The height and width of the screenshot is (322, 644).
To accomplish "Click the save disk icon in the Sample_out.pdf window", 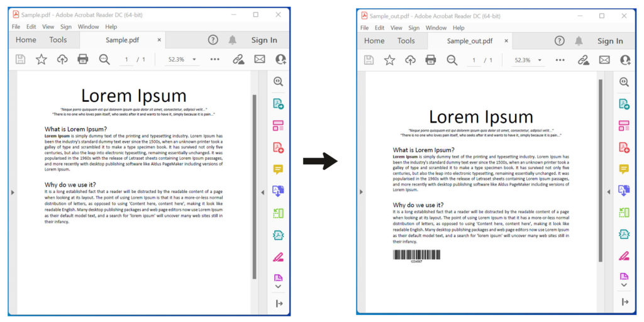I will pos(369,60).
